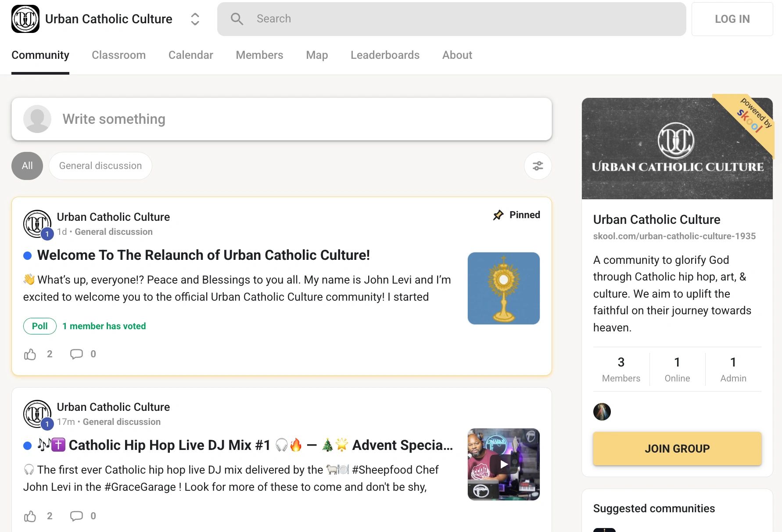Open the monstrance thumbnail image

click(x=503, y=288)
